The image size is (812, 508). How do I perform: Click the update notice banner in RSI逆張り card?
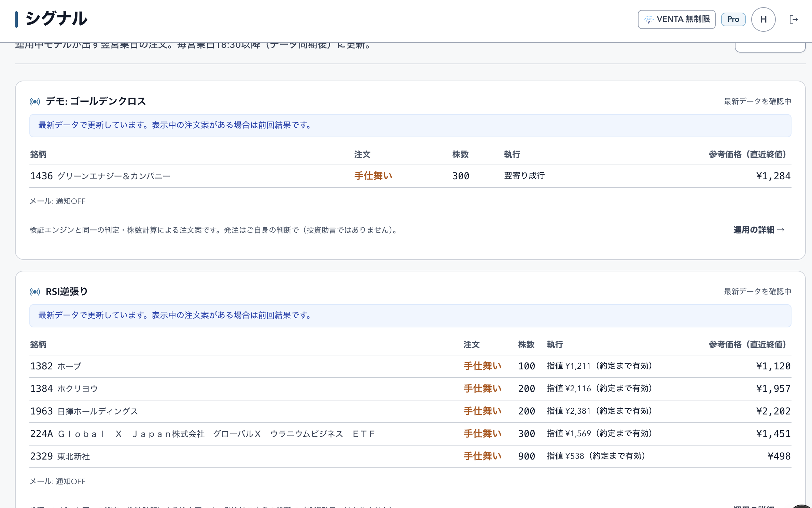point(410,316)
